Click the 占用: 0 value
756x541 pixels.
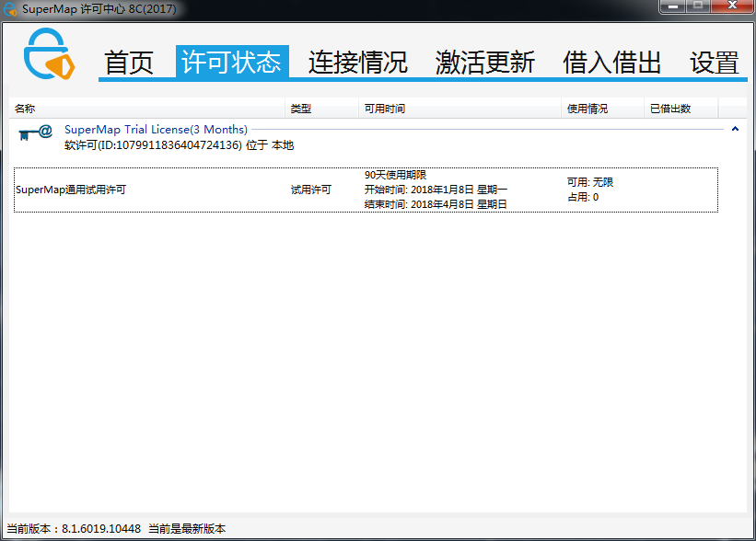583,197
